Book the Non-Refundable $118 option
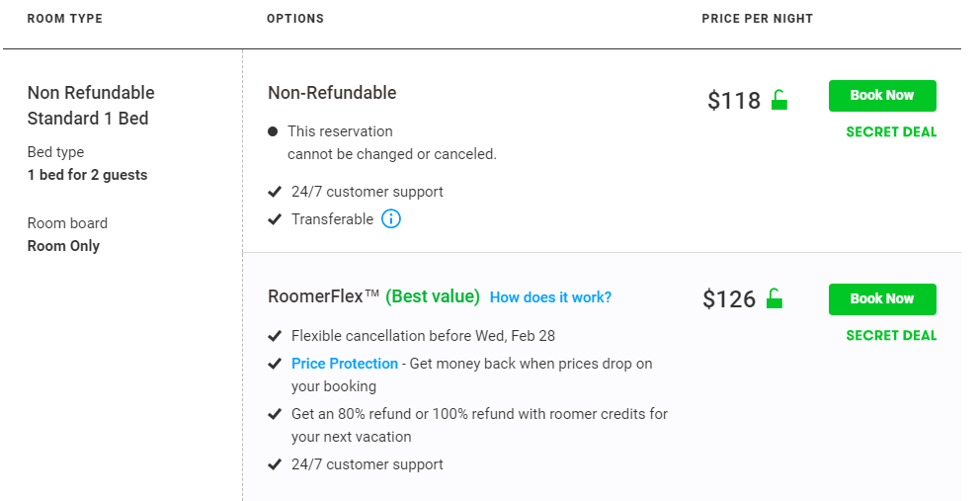Screen dimensions: 980x501 pyautogui.click(x=882, y=96)
